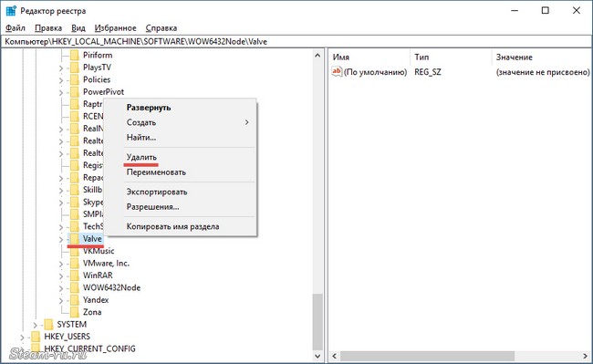
Task: Select the WOW6432Node folder icon
Action: coord(75,287)
